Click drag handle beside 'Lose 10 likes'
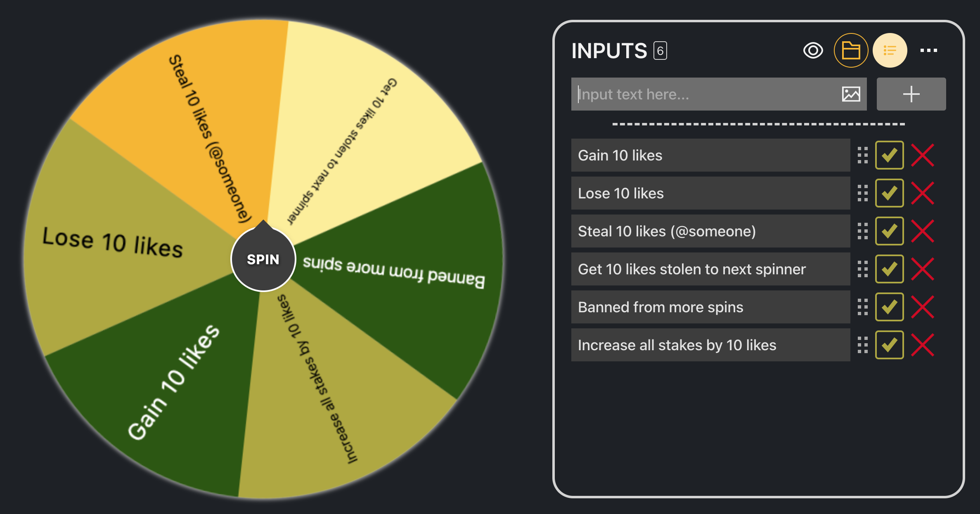Image resolution: width=980 pixels, height=514 pixels. point(862,193)
